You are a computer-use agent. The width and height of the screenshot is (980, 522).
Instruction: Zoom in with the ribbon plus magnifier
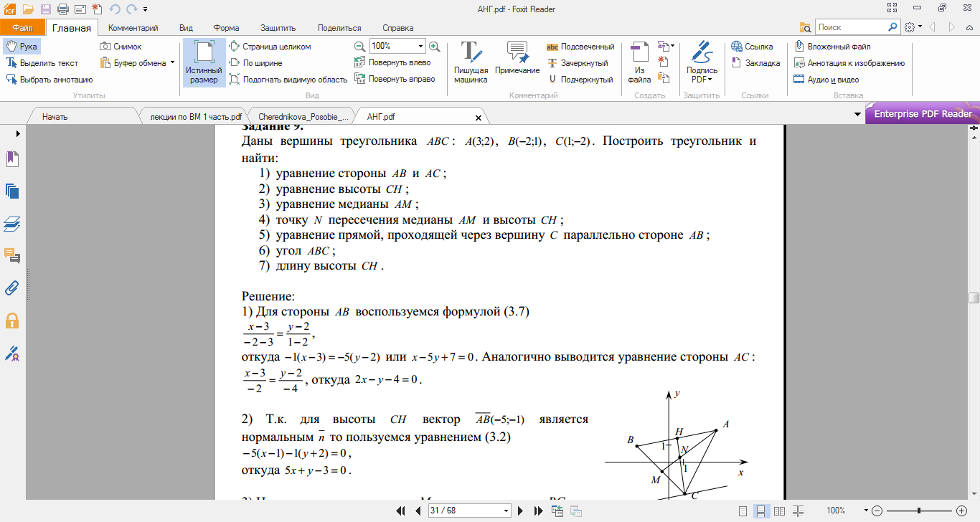[x=433, y=46]
